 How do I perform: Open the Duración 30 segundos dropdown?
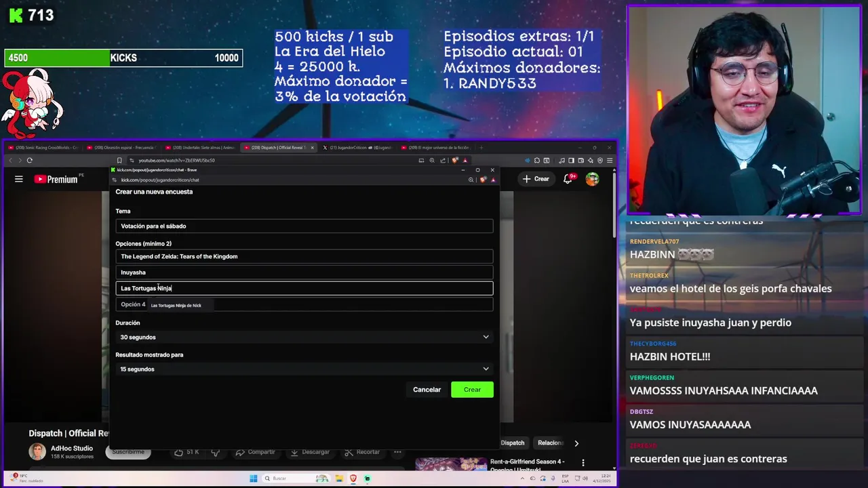(x=304, y=337)
